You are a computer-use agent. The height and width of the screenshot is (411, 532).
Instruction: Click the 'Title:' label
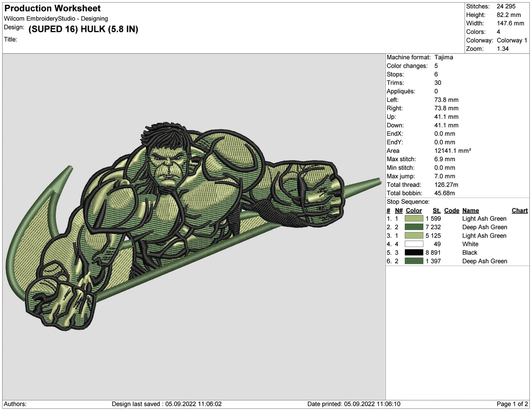[x=11, y=39]
